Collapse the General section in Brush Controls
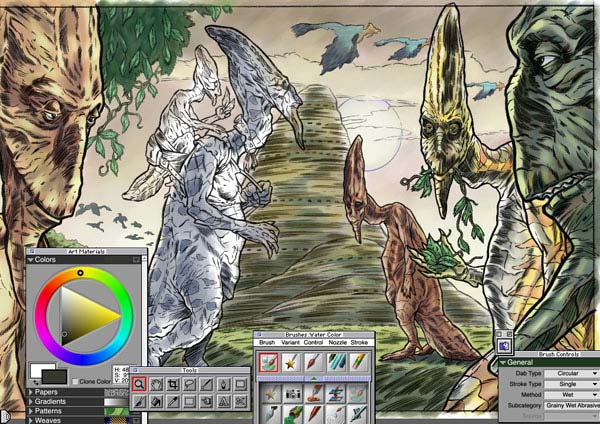This screenshot has width=600, height=424. 503,362
